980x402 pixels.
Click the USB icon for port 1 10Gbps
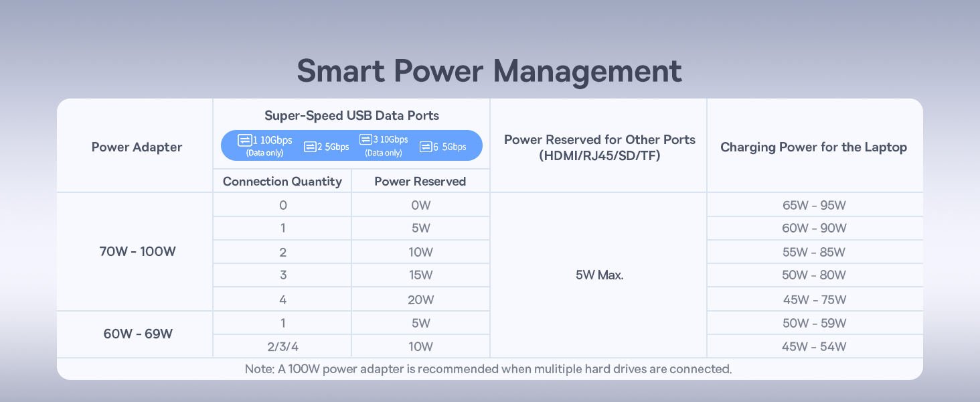pyautogui.click(x=244, y=141)
